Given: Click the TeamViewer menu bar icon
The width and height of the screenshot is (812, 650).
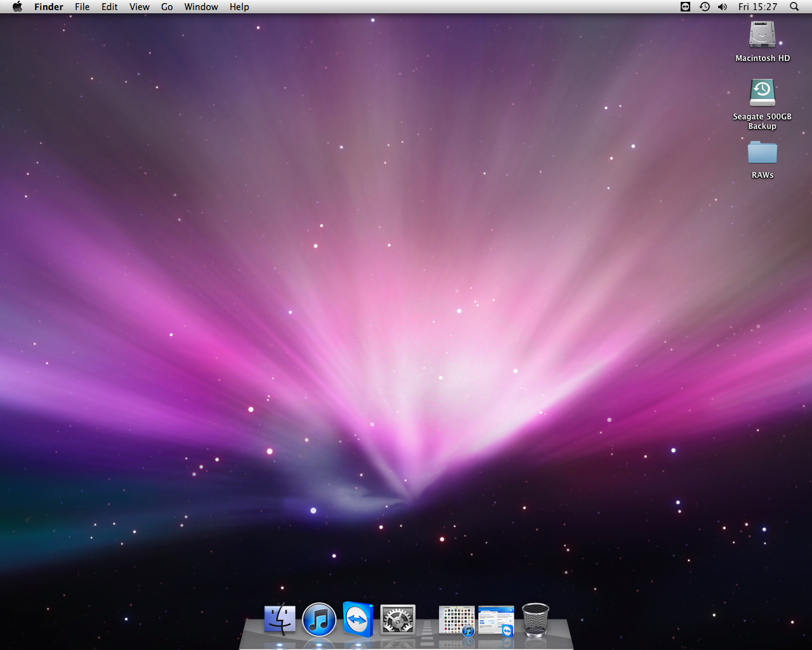Looking at the screenshot, I should point(685,7).
